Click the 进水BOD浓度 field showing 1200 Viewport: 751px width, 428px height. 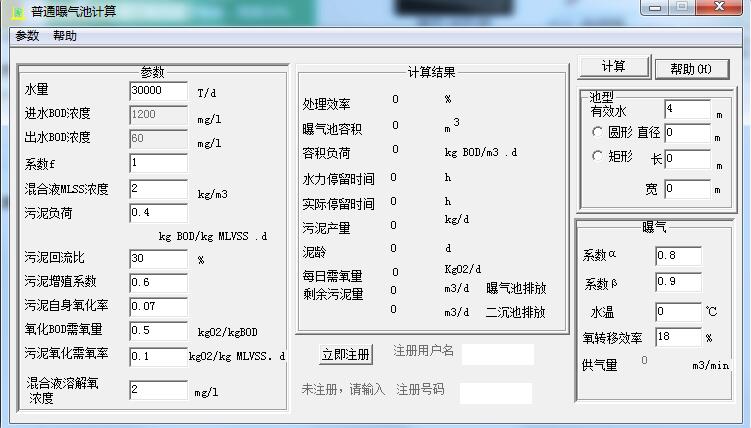click(159, 115)
